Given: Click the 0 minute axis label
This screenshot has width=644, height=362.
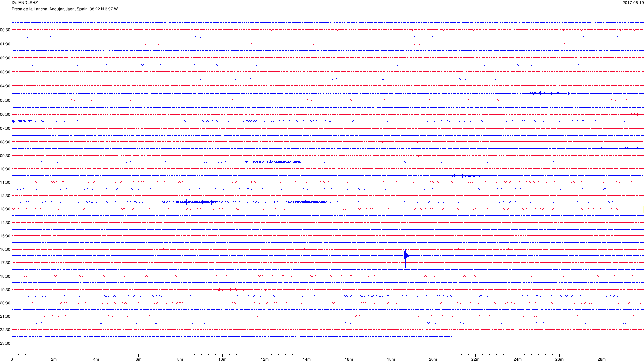Looking at the screenshot, I should tap(12, 360).
